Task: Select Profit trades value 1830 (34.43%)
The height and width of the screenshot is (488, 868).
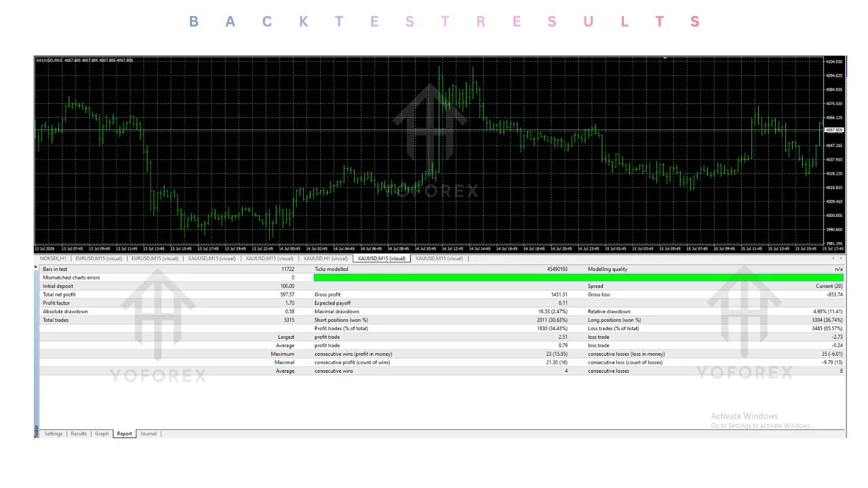Action: point(552,329)
